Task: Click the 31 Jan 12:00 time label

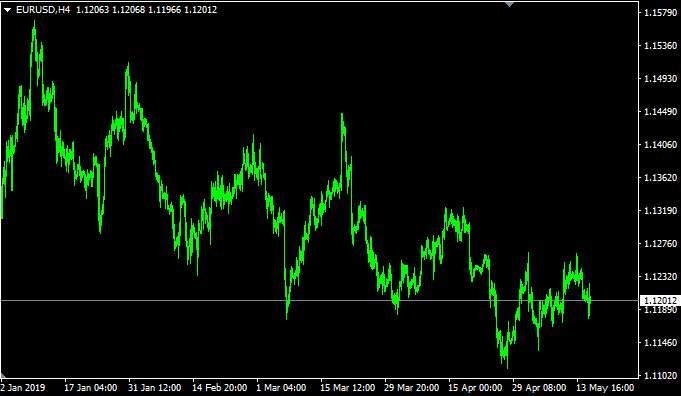Action: (x=155, y=387)
